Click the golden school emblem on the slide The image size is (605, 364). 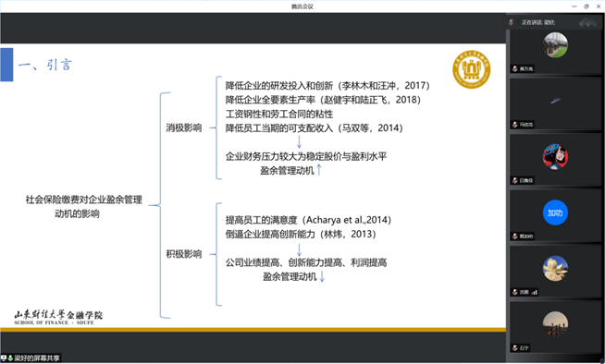[x=472, y=69]
